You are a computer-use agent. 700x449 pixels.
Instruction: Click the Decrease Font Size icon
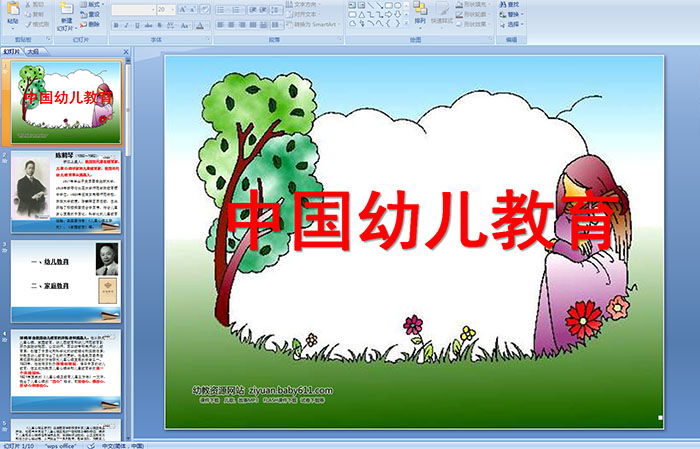192,9
